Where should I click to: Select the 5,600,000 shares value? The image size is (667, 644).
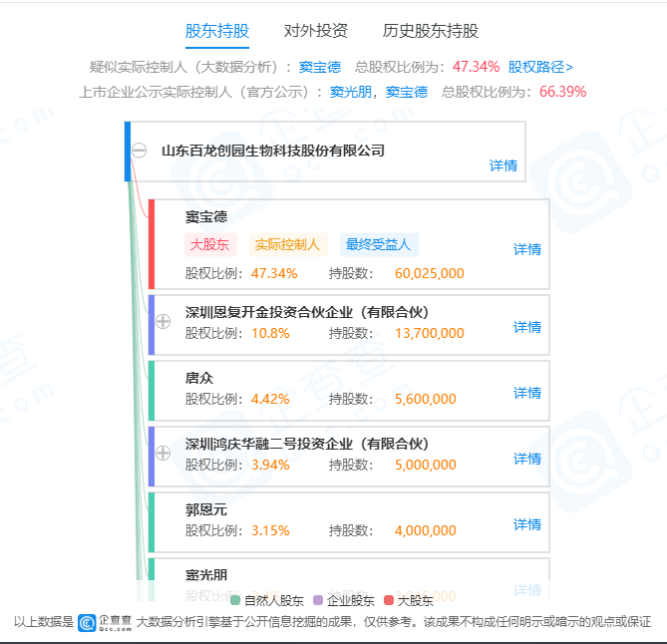click(x=426, y=399)
